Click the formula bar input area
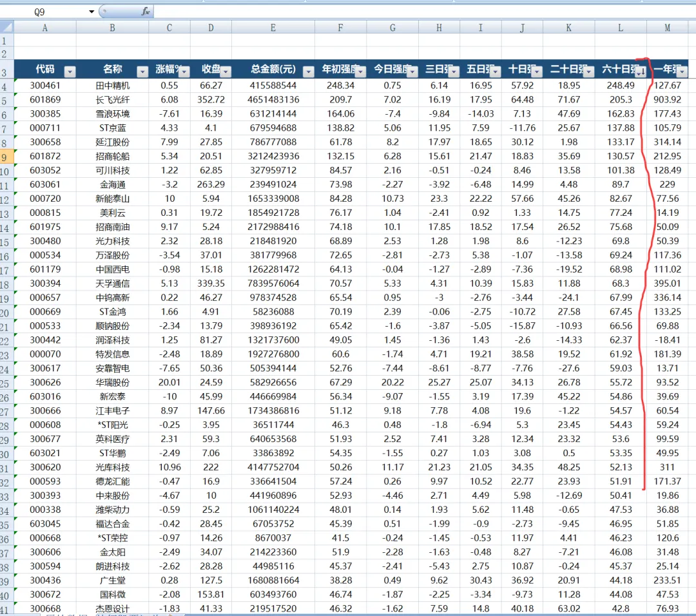The height and width of the screenshot is (616, 696). click(424, 12)
